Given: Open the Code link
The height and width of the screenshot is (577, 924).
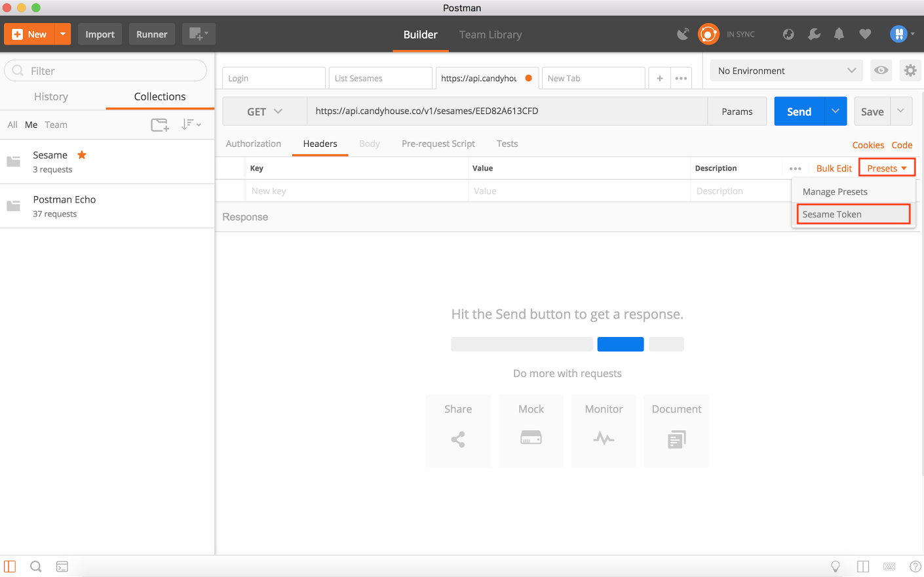Looking at the screenshot, I should (x=902, y=145).
